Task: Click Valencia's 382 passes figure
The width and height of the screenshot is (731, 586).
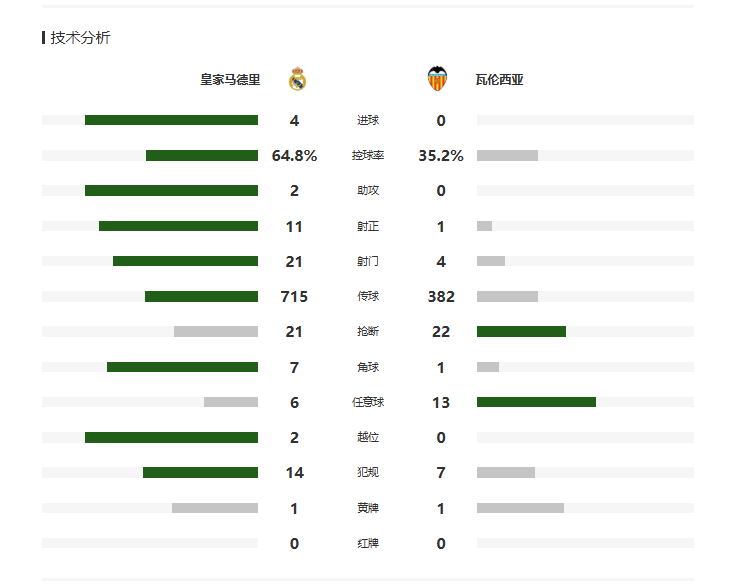Action: (441, 297)
